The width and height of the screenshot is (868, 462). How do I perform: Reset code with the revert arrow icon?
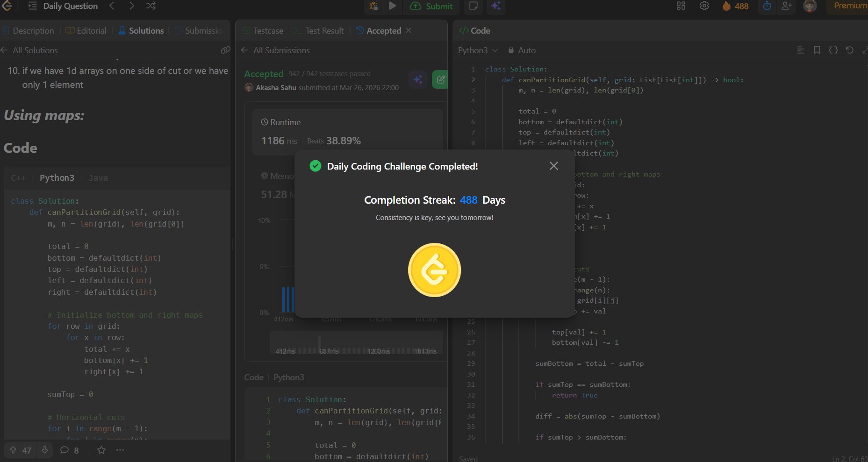point(849,50)
